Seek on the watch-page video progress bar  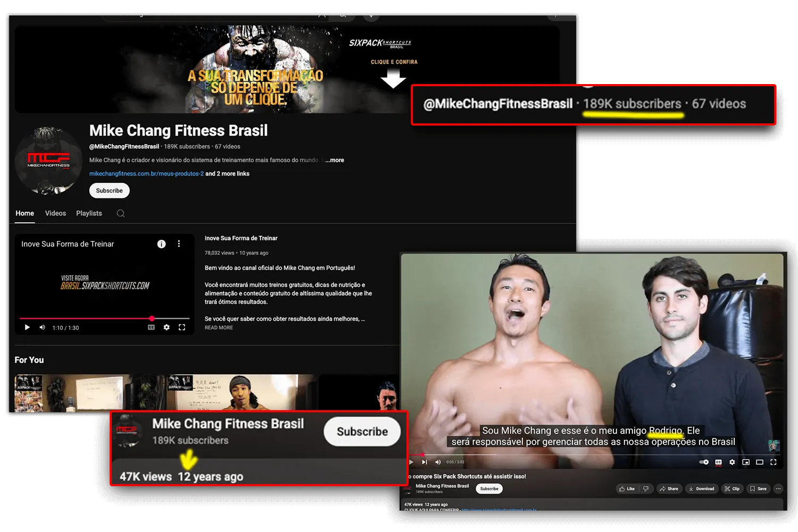tap(593, 455)
